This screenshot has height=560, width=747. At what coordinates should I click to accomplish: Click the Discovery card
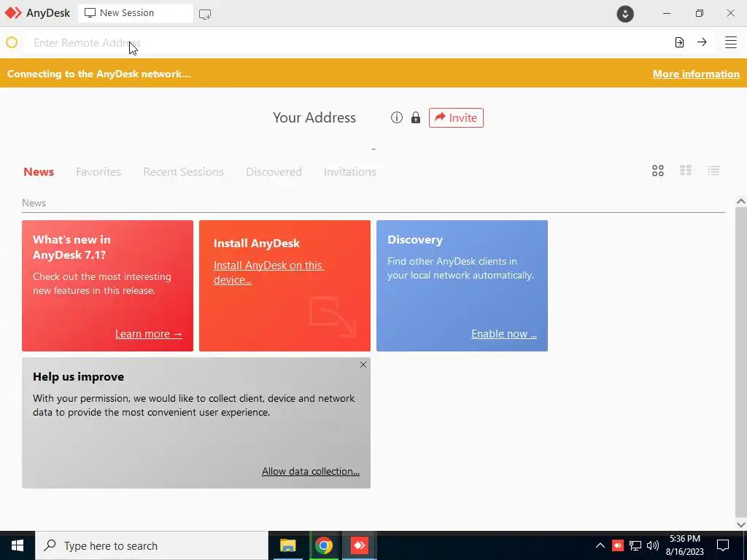[x=462, y=286]
